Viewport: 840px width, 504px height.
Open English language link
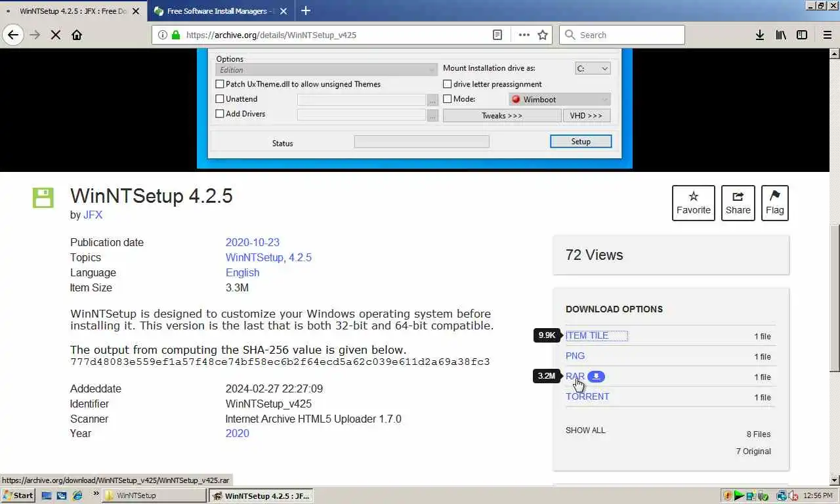coord(242,272)
